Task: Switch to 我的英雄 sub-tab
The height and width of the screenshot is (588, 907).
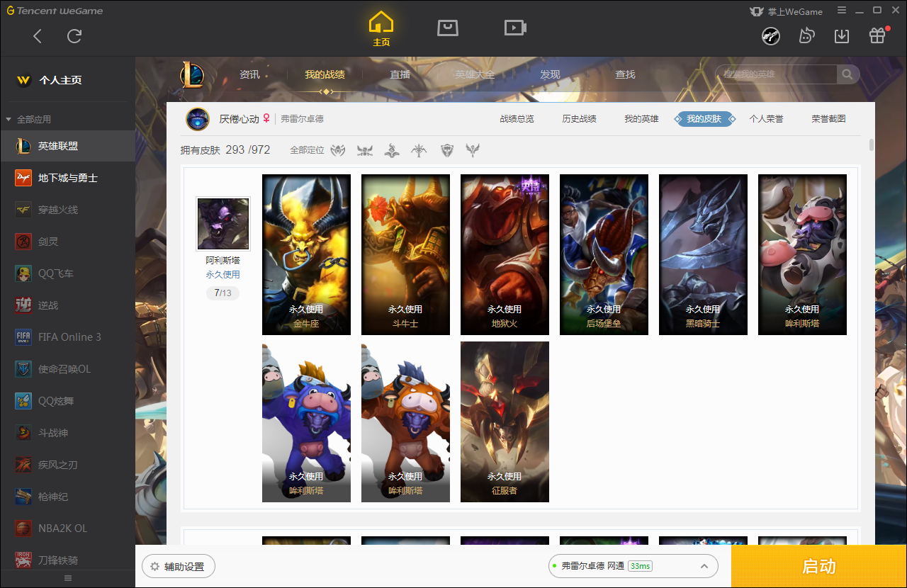Action: tap(641, 119)
